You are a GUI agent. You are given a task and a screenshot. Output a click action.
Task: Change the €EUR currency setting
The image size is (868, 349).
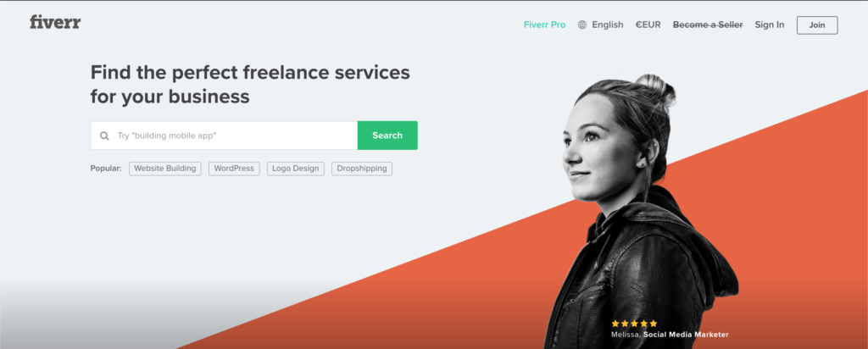(648, 25)
